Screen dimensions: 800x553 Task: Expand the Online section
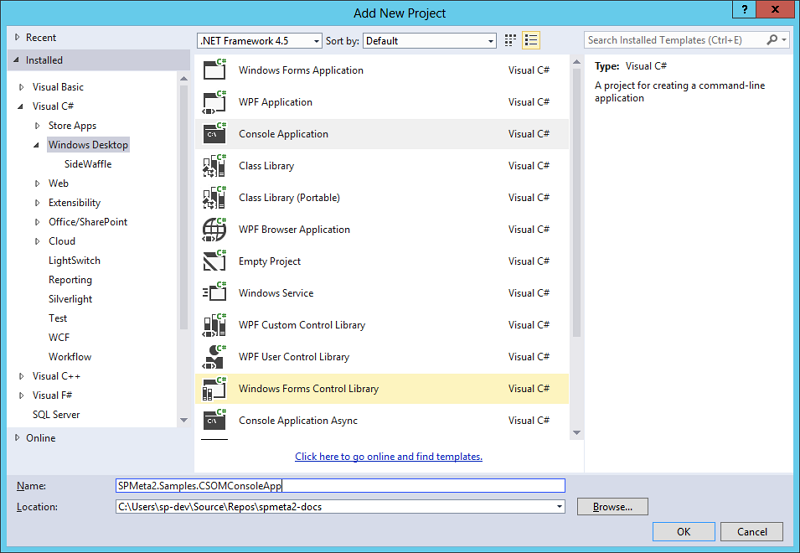[x=17, y=438]
